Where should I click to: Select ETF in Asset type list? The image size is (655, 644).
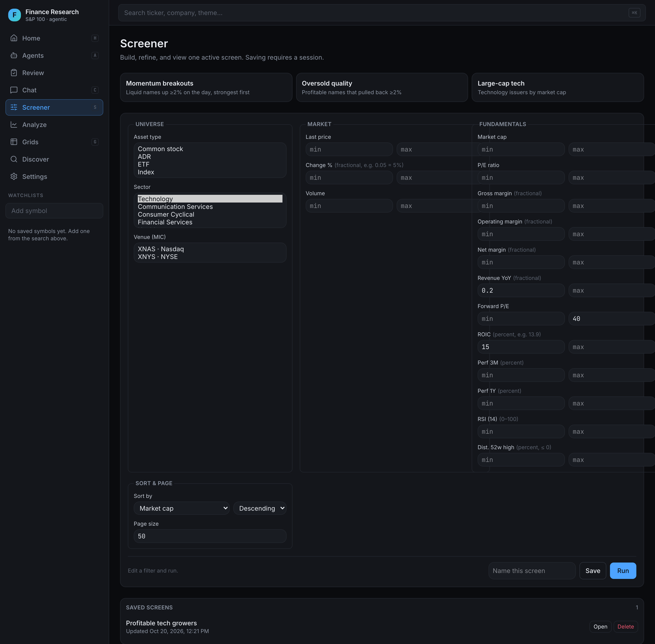[210, 164]
